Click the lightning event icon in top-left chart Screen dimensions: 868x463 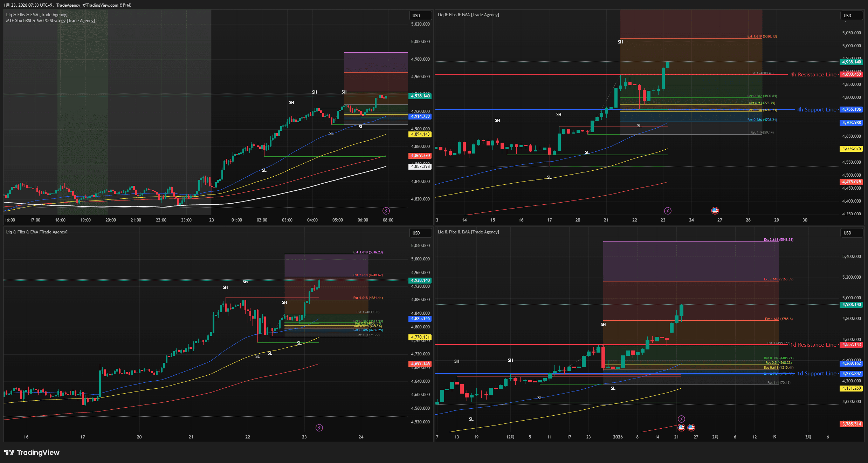386,211
